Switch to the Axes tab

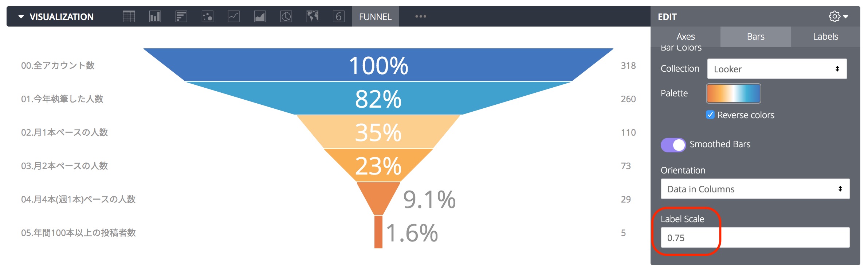(x=685, y=36)
